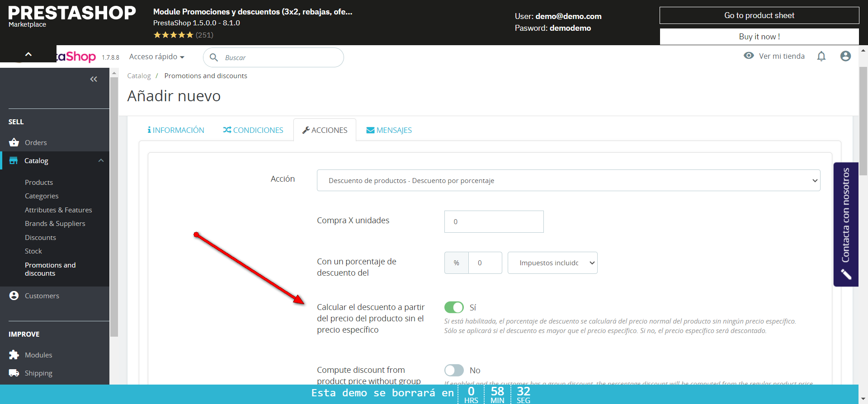Click the up chevron on demo banner
This screenshot has height=404, width=868.
point(28,54)
